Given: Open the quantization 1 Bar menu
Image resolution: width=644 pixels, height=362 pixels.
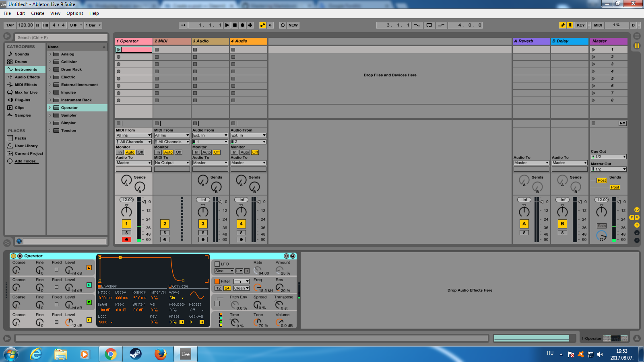Looking at the screenshot, I should pos(93,25).
